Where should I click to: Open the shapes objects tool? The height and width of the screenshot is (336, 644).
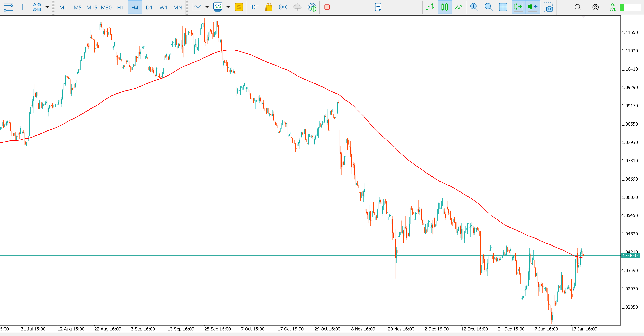(37, 7)
